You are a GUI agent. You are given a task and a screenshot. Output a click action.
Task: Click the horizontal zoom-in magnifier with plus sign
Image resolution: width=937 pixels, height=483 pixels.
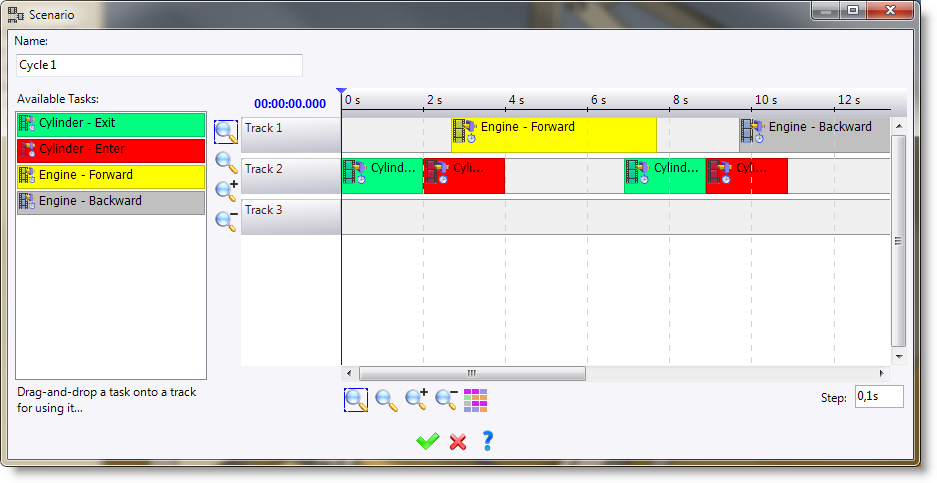coord(416,400)
